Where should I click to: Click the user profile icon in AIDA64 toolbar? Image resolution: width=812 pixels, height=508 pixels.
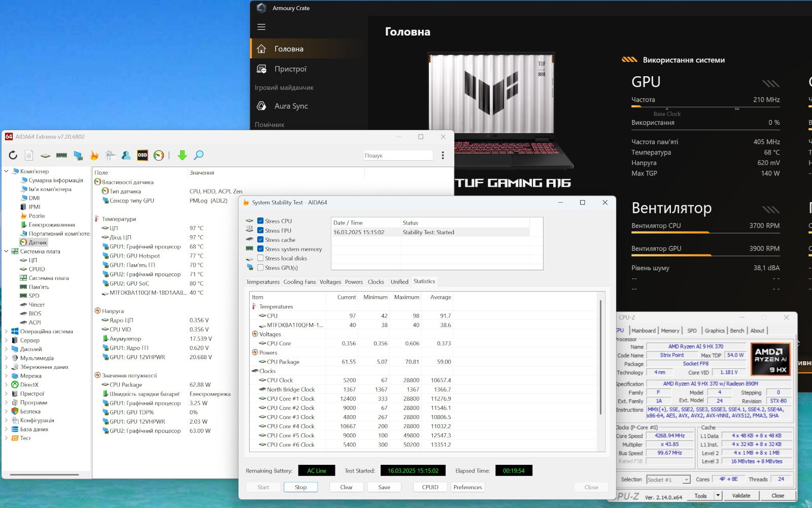126,155
